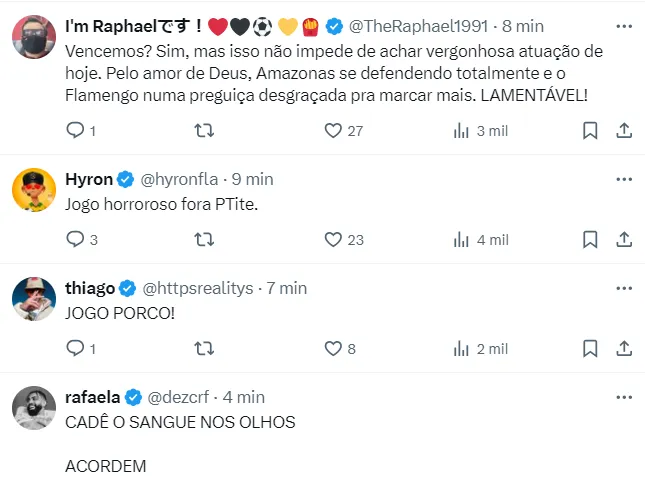Share Hyron's tweet
This screenshot has width=645, height=486.
click(x=624, y=239)
